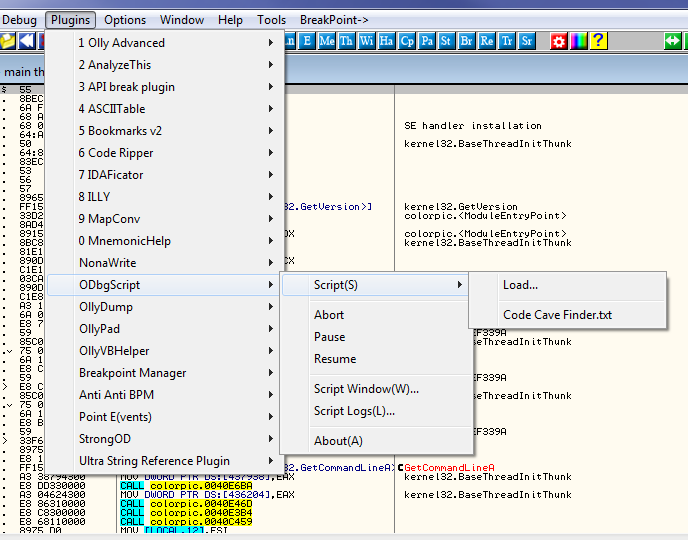The width and height of the screenshot is (688, 540).
Task: Open Script Window(W)... from the menu
Action: [376, 389]
